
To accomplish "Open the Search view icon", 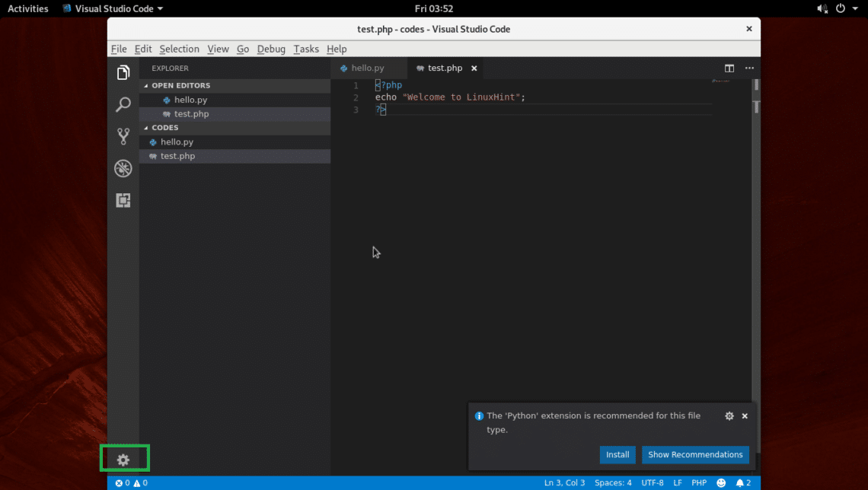I will point(123,105).
